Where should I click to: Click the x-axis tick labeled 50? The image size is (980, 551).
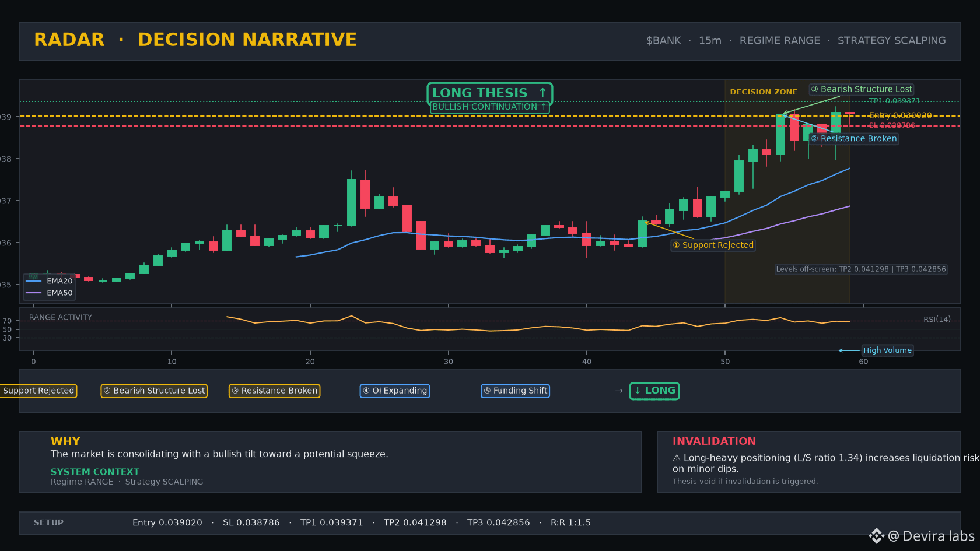click(x=725, y=362)
